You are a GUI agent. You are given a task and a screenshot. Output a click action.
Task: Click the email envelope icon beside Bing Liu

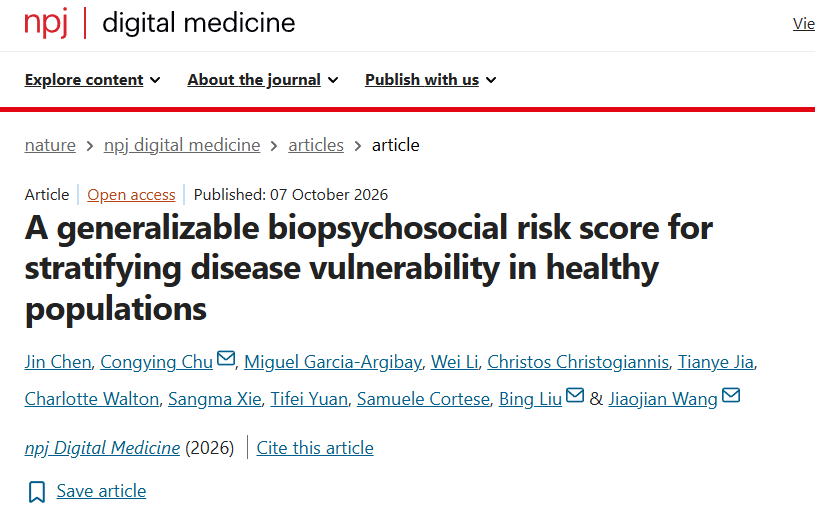point(574,395)
